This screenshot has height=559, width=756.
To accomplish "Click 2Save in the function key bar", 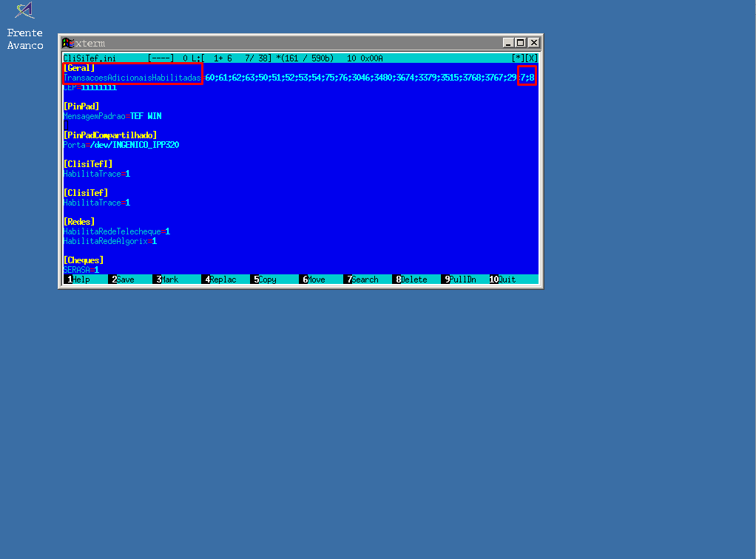I will point(123,279).
